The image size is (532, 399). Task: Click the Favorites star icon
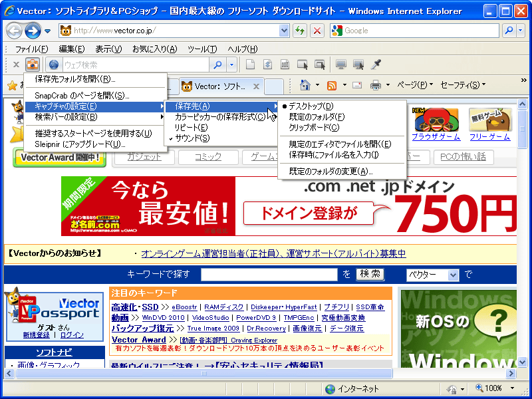click(x=12, y=85)
